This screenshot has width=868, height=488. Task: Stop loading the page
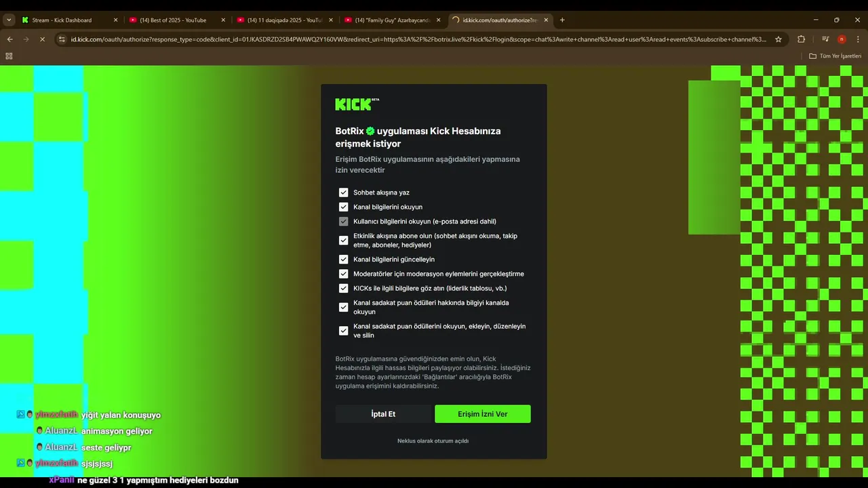42,39
